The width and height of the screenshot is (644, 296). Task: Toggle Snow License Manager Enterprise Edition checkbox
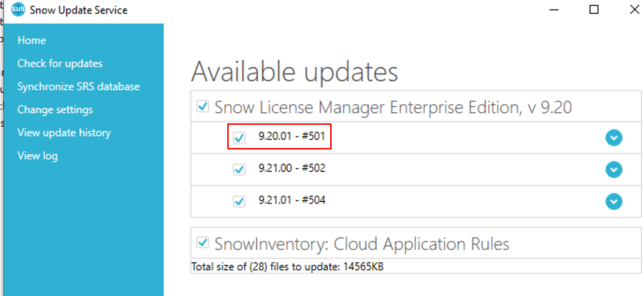(203, 106)
